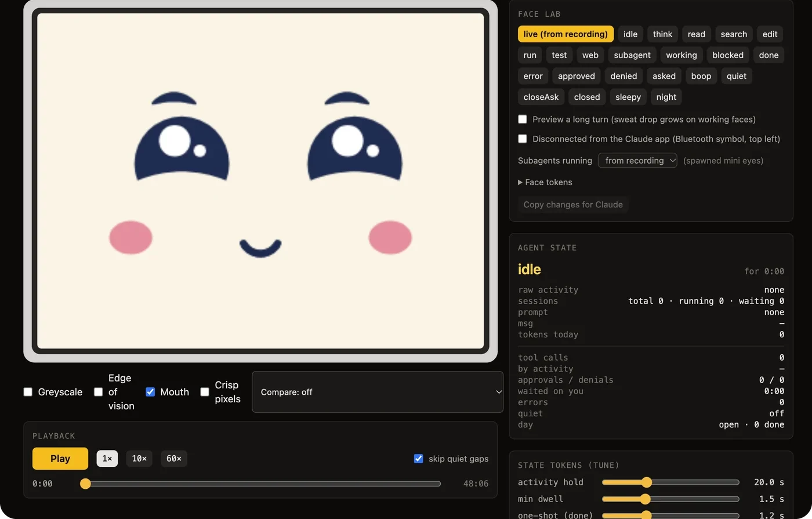Select the idle face preset
This screenshot has width=812, height=519.
tap(630, 34)
